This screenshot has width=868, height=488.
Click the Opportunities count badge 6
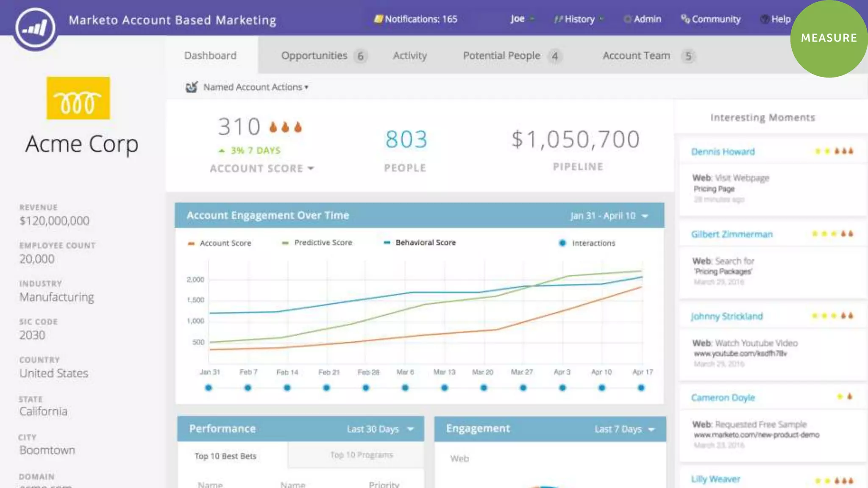361,56
